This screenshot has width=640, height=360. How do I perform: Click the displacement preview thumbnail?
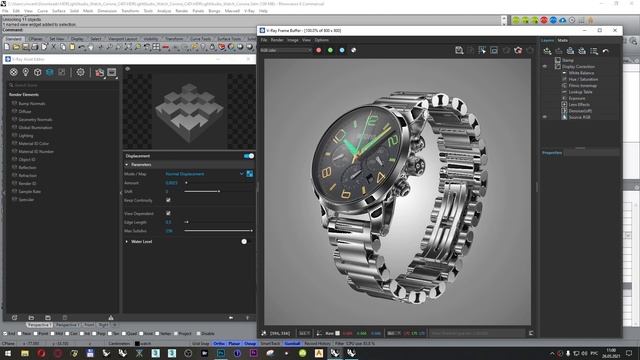[x=189, y=111]
